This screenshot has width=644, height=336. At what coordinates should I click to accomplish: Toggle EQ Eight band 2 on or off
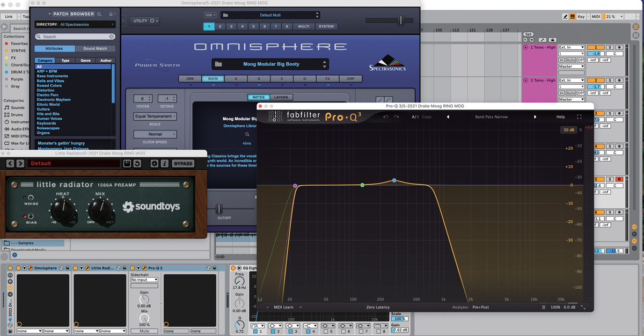273,332
